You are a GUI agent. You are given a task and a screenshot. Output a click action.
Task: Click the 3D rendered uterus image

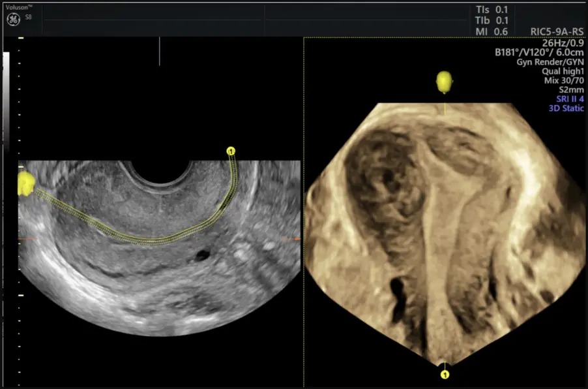[445, 233]
